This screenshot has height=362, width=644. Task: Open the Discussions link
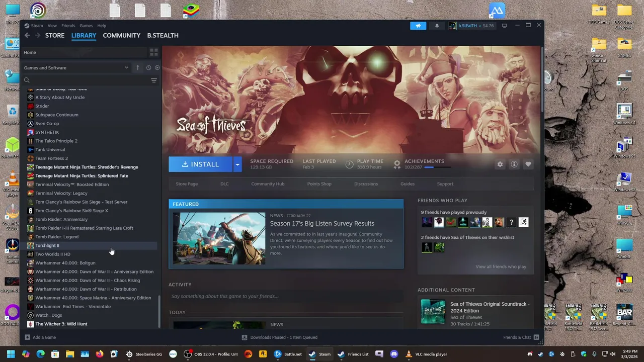pyautogui.click(x=366, y=184)
